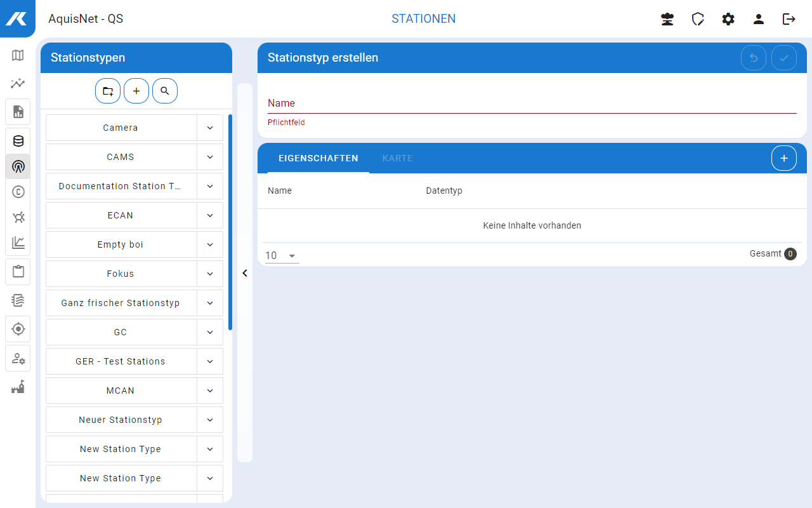Open the rows-per-page dropdown showing 10

pos(282,255)
